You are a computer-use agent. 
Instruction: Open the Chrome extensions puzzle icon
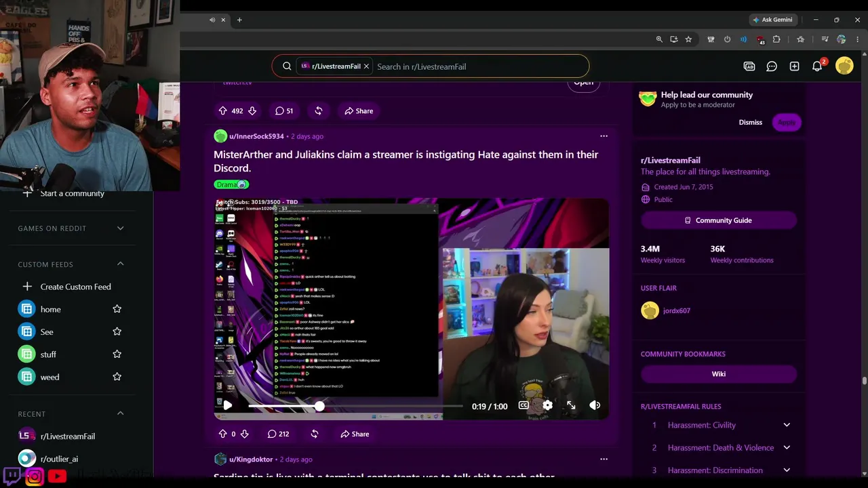[x=776, y=39]
